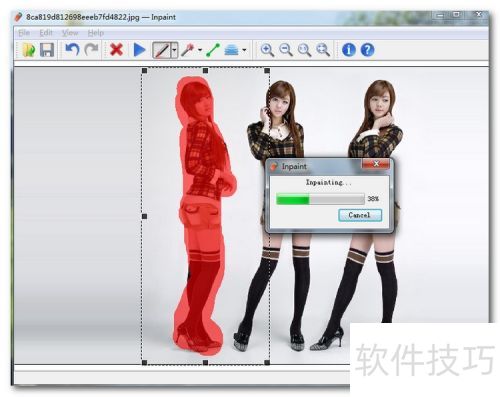This screenshot has width=500, height=397.
Task: Select the green guide line tool
Action: [213, 50]
